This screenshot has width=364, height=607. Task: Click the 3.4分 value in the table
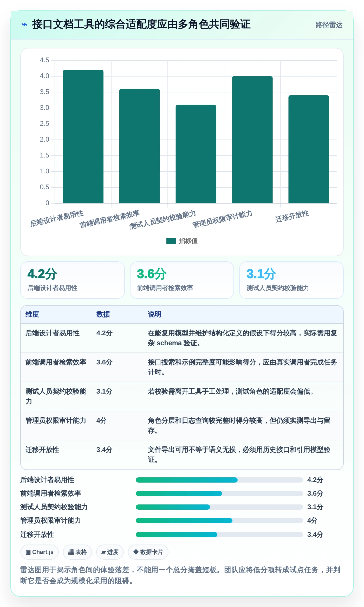coord(105,450)
